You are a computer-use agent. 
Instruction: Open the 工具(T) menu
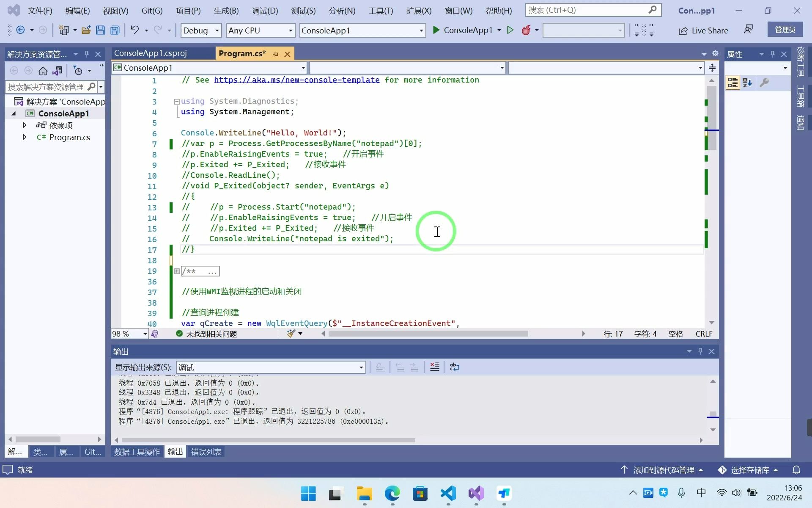click(x=381, y=11)
